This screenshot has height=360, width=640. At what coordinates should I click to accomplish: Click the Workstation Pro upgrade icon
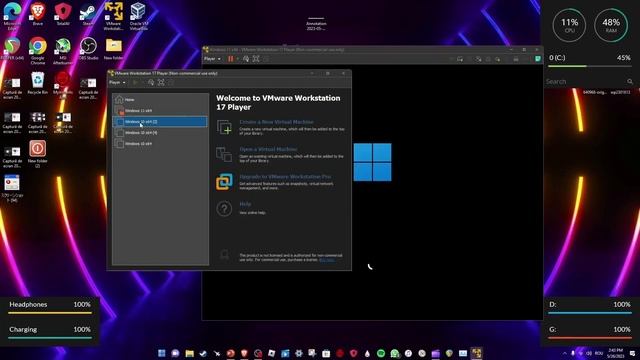click(x=224, y=182)
